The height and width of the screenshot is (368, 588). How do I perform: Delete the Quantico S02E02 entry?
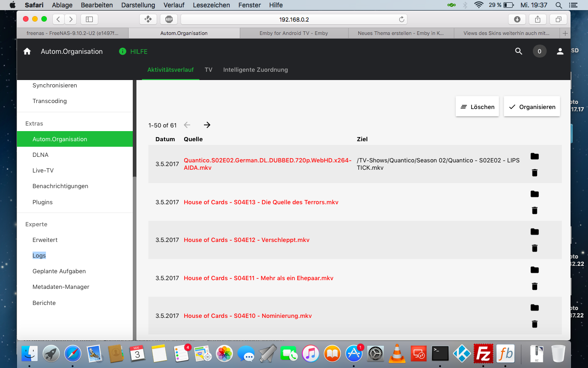534,173
